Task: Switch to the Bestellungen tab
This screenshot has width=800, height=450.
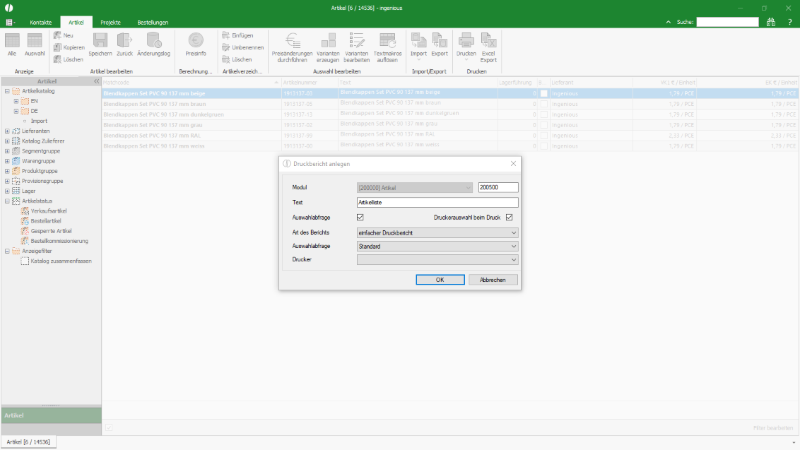Action: point(153,22)
